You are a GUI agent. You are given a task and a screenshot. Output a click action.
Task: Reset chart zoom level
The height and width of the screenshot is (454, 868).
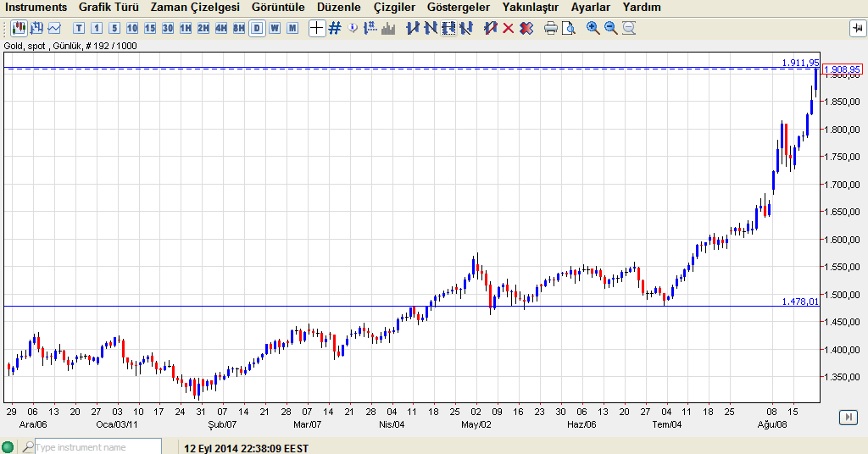[629, 28]
